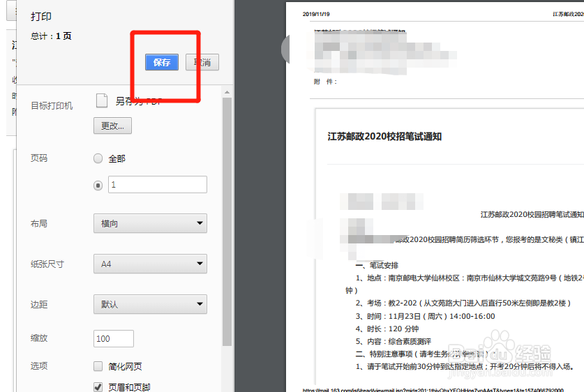
Task: Click the PDF document icon beside 另存为PDF
Action: (102, 100)
